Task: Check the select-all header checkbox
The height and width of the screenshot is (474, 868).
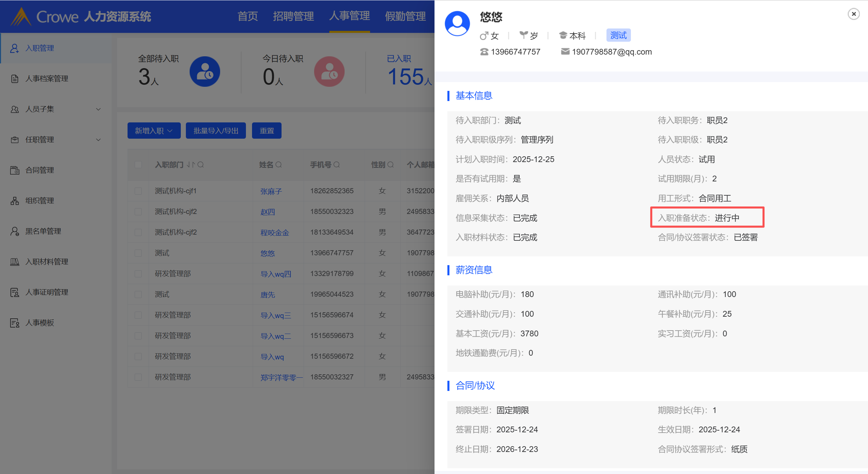Action: click(x=138, y=165)
